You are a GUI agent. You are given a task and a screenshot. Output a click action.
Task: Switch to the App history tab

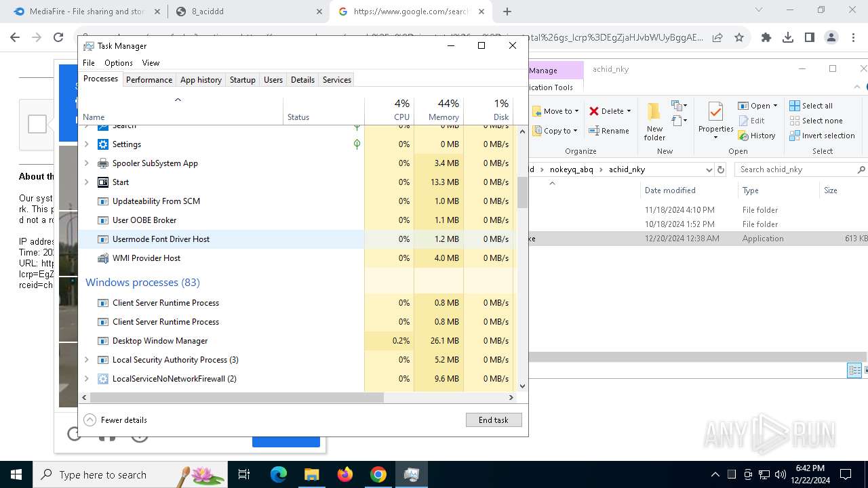point(201,80)
